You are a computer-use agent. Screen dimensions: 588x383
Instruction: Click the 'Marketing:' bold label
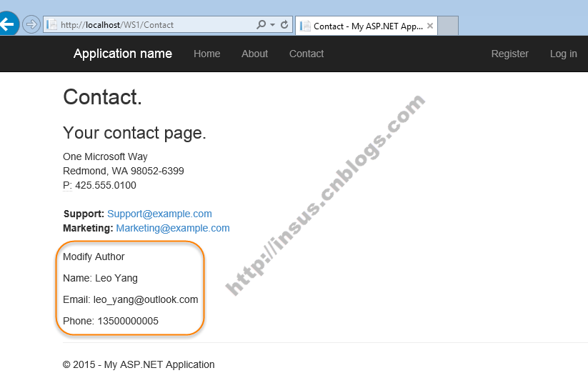click(x=88, y=228)
